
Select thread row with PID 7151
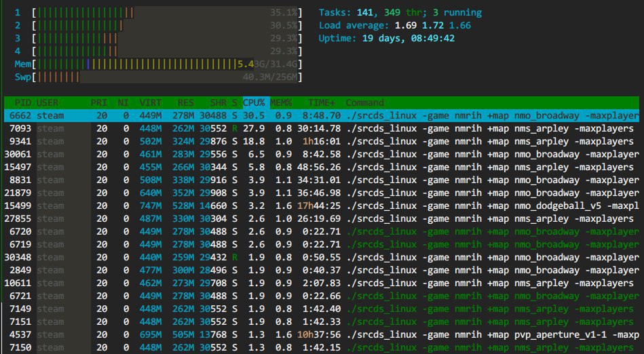322,321
